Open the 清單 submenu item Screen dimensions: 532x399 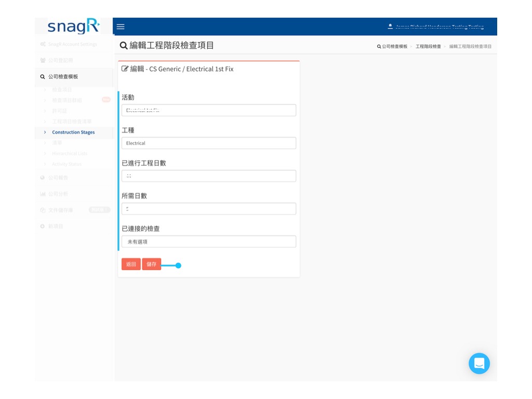click(x=57, y=143)
